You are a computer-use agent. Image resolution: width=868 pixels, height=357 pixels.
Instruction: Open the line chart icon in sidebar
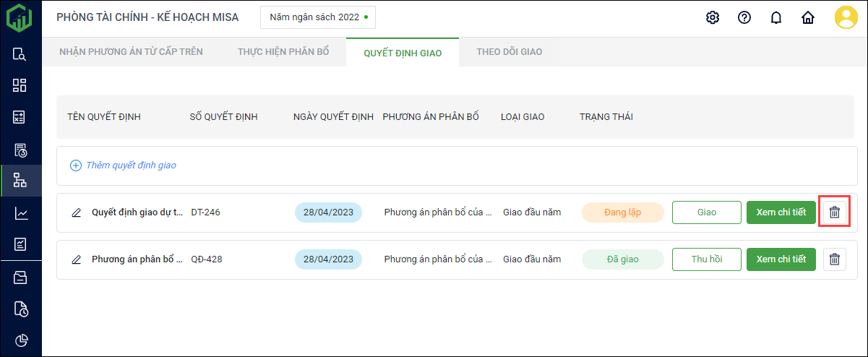pos(20,213)
